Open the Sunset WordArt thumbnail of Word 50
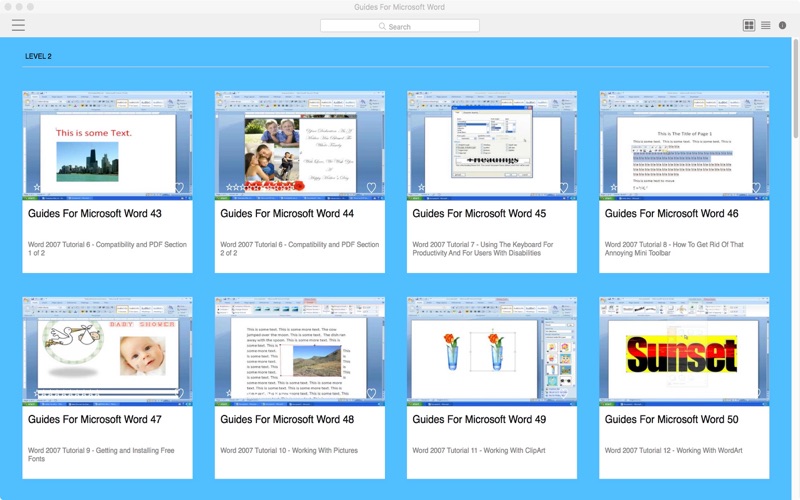The image size is (800, 500). [684, 352]
